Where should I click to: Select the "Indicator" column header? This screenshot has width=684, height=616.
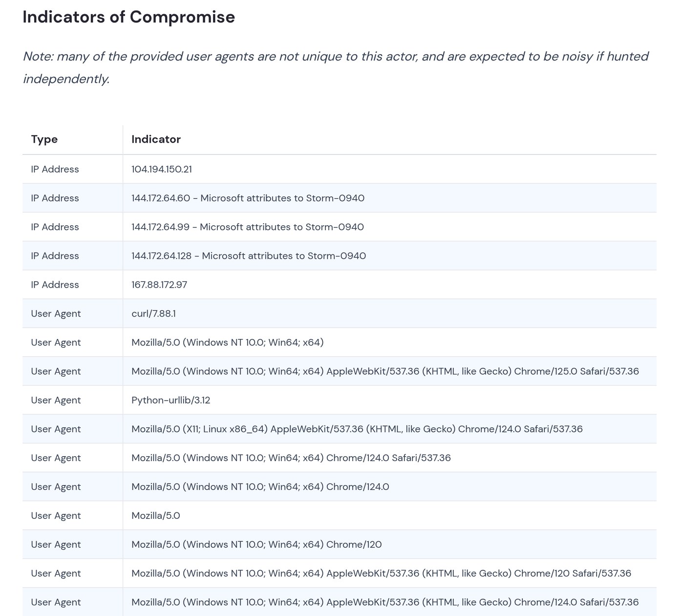click(156, 139)
